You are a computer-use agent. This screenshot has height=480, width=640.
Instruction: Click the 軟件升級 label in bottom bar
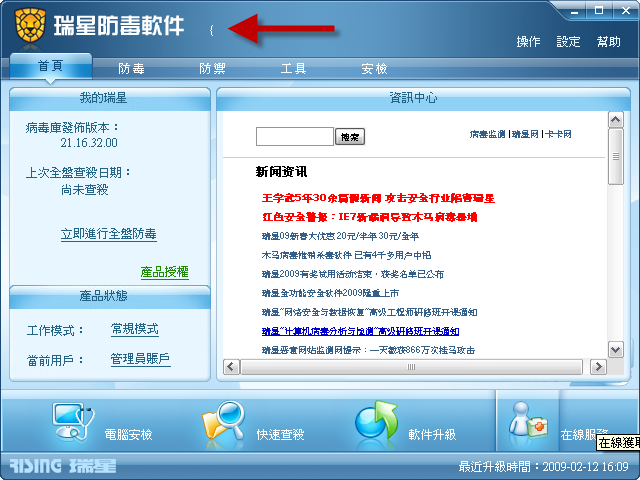(432, 435)
